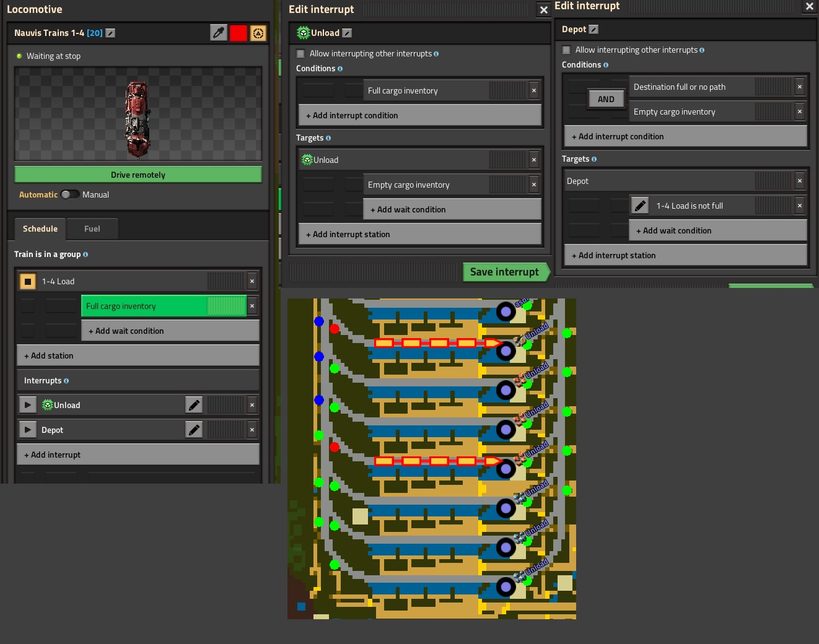Edit the Depot interrupt in the schedule
Image resolution: width=819 pixels, height=644 pixels.
coord(194,430)
